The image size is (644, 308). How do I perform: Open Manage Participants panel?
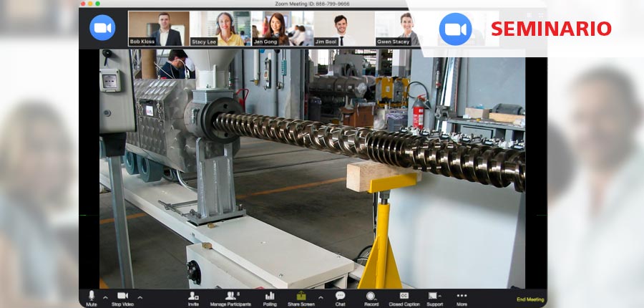tap(231, 297)
